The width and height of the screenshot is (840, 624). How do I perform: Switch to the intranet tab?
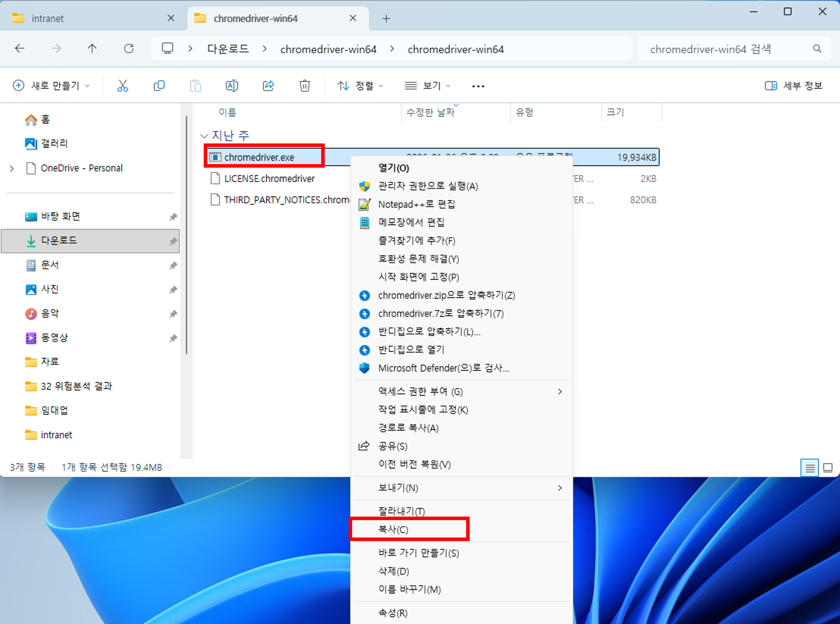[x=48, y=18]
